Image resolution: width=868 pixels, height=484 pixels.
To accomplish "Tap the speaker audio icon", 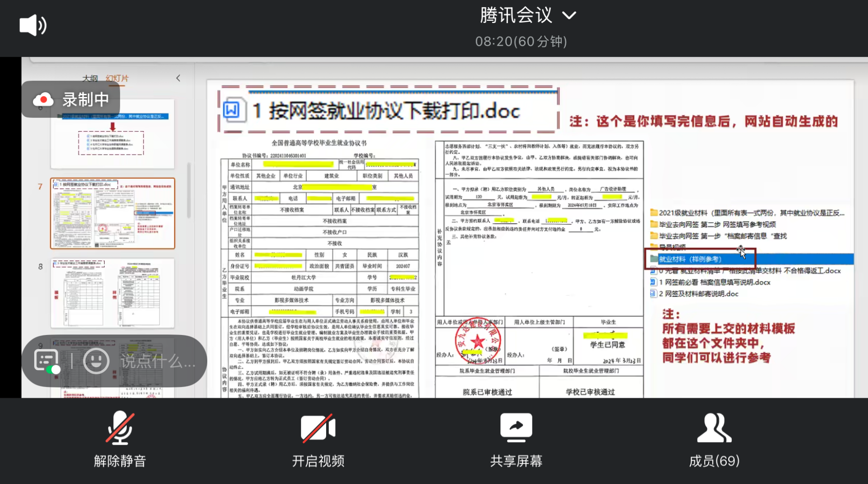I will click(33, 25).
